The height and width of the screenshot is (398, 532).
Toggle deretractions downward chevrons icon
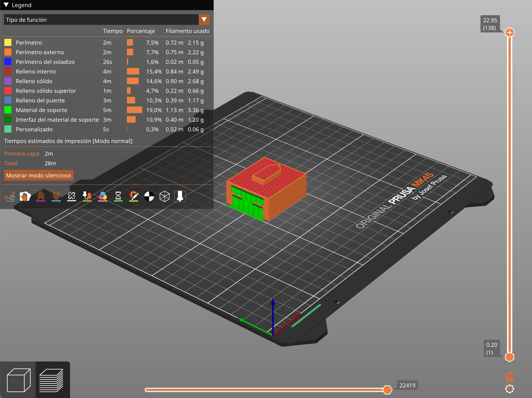click(x=56, y=196)
